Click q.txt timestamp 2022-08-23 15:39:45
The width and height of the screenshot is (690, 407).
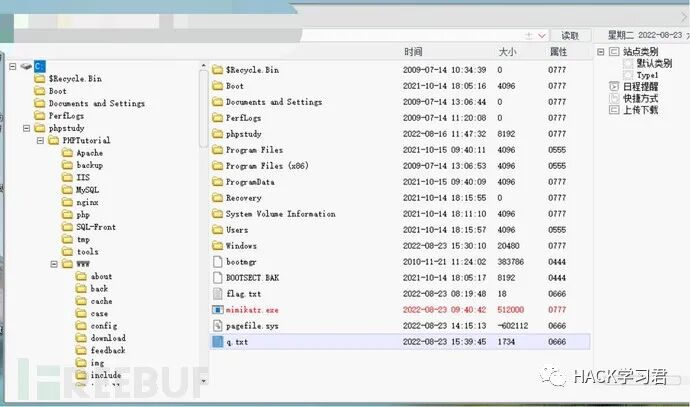click(444, 342)
